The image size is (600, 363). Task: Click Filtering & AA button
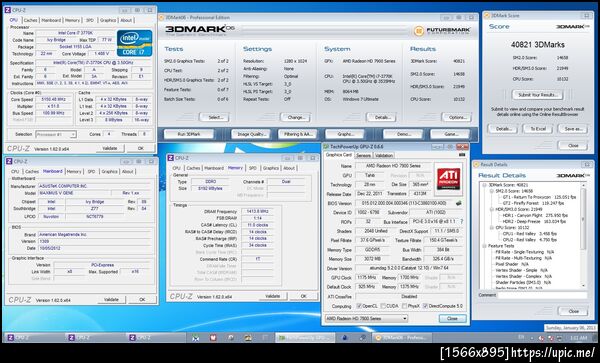coord(298,134)
